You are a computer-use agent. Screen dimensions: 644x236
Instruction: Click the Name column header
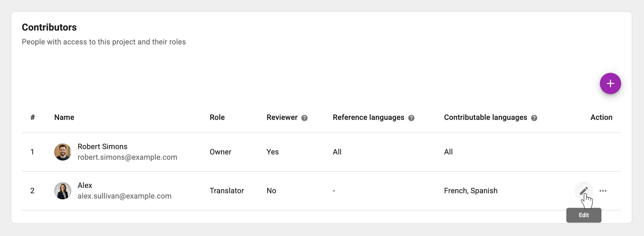[64, 117]
